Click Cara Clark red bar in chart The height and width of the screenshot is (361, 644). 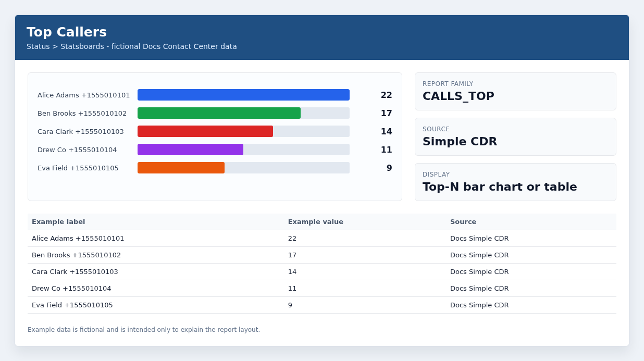pos(205,131)
